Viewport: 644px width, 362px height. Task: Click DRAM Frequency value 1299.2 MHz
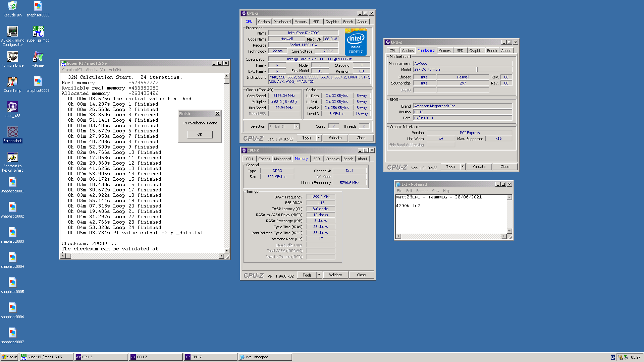321,197
